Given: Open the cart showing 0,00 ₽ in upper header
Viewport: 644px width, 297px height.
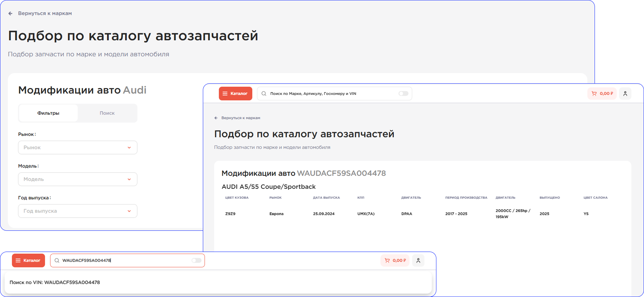Looking at the screenshot, I should click(x=602, y=94).
